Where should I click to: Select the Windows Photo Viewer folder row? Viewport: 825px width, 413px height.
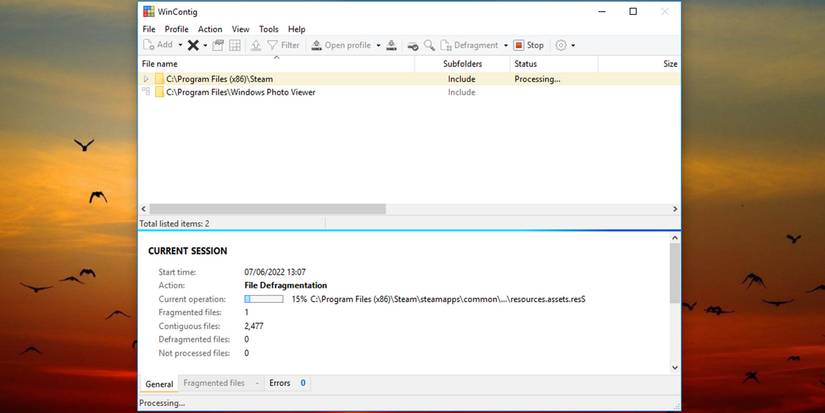pos(409,92)
